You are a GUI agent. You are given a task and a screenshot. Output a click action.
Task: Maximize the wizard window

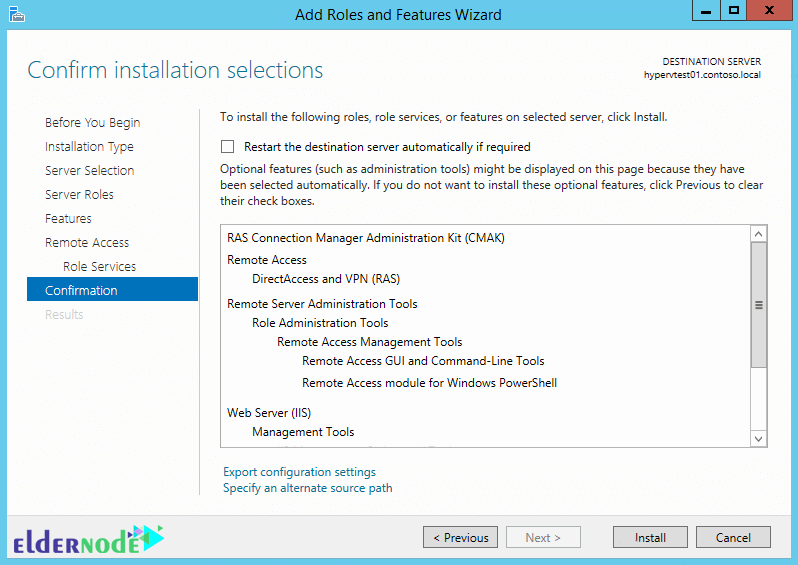[x=733, y=11]
